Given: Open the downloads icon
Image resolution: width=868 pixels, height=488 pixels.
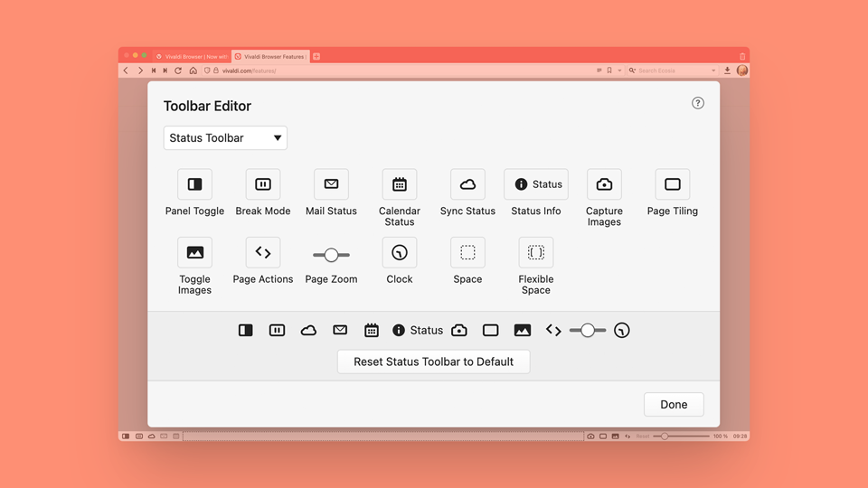Looking at the screenshot, I should click(727, 70).
